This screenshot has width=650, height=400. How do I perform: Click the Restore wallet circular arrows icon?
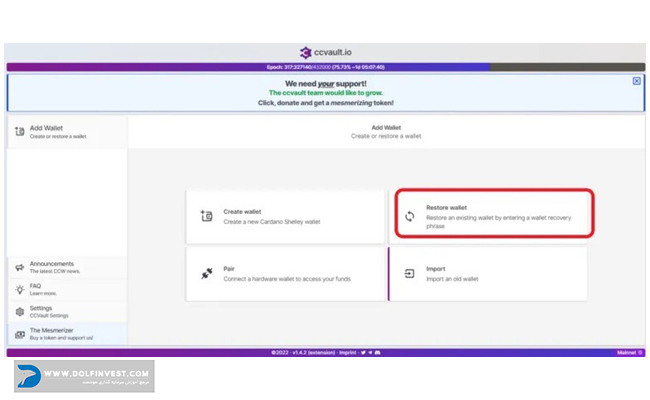point(409,215)
